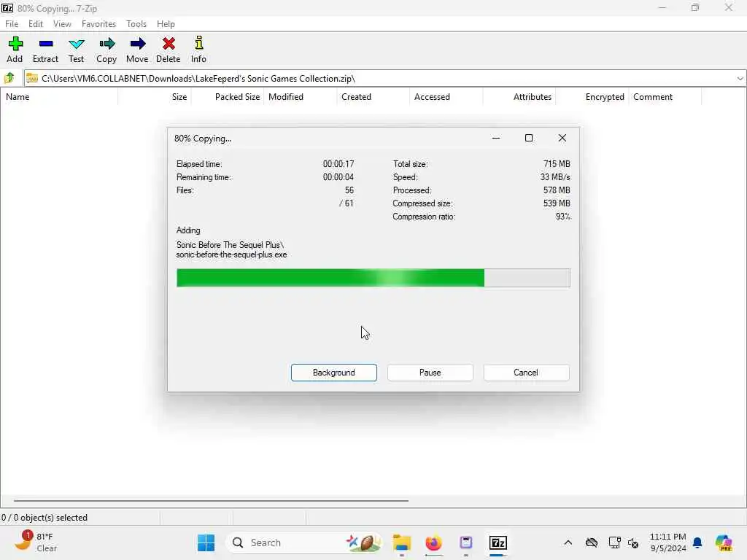This screenshot has height=560, width=747.
Task: Click the muted volume tray icon
Action: click(x=633, y=542)
